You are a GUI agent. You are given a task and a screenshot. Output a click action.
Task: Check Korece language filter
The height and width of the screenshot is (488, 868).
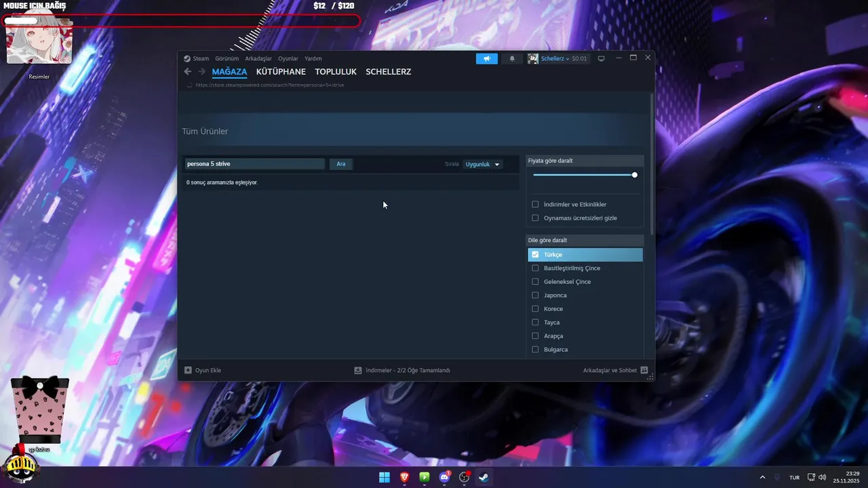coord(535,308)
